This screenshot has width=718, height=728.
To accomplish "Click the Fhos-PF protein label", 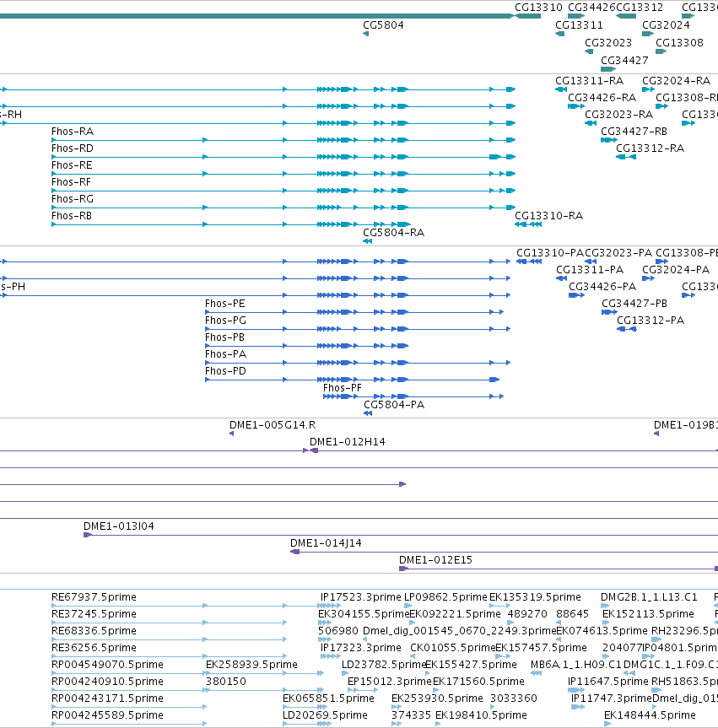I will [343, 388].
